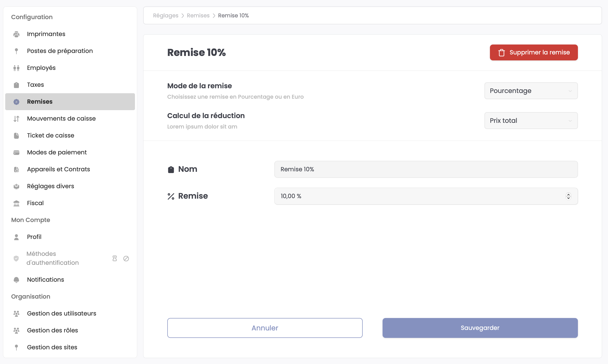Click the Employés people icon
Viewport: 608px width, 364px height.
point(16,68)
